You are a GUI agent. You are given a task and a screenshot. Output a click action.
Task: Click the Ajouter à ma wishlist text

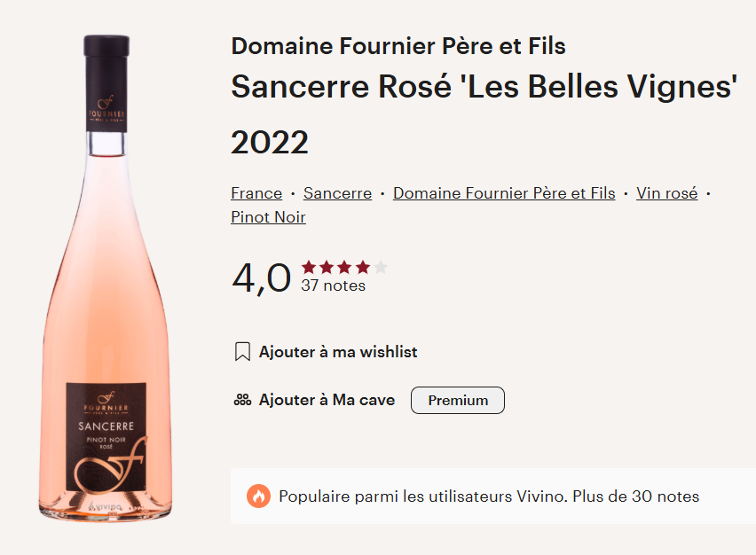(x=338, y=352)
